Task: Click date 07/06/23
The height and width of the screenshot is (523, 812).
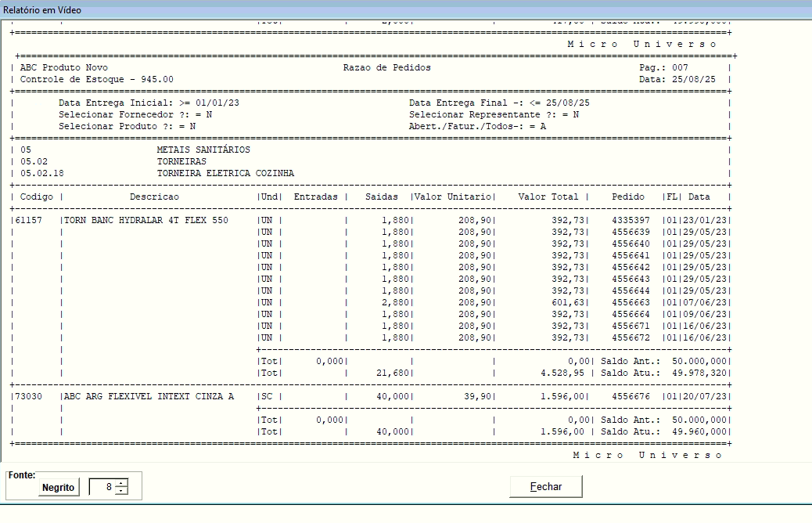Action: pyautogui.click(x=705, y=303)
